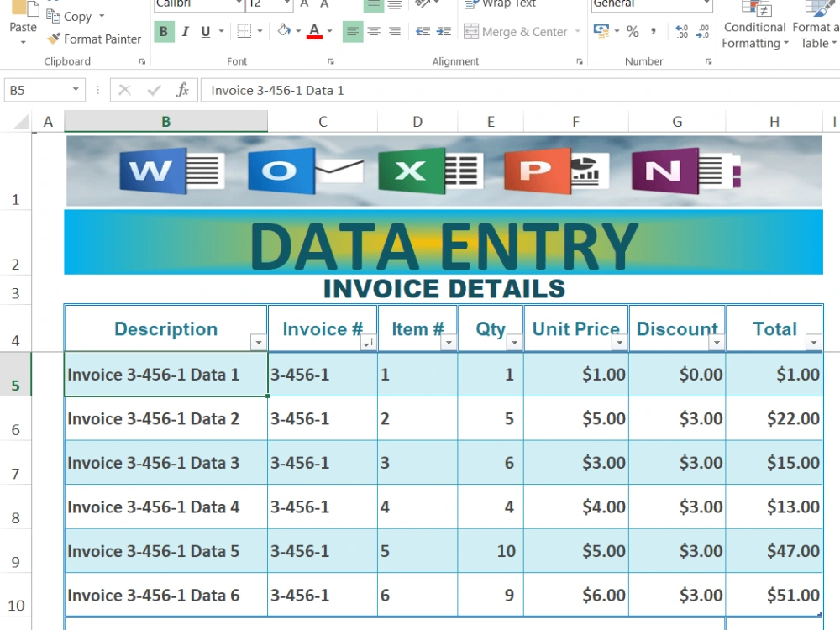Click the PowerPoint logo in banner
The image size is (840, 630).
point(557,171)
